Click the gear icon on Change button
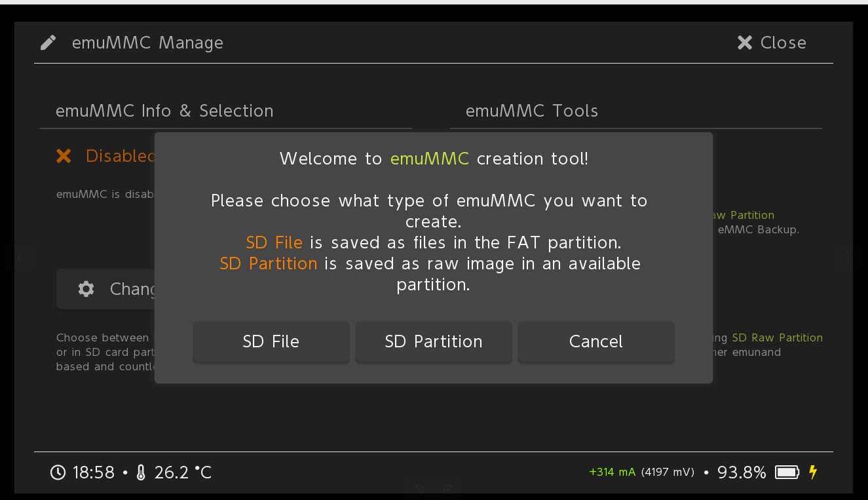 (86, 289)
